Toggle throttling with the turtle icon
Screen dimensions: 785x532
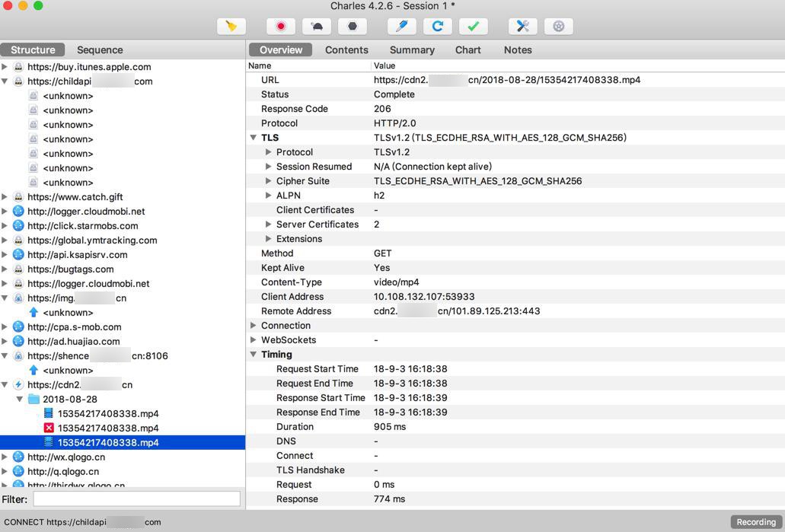click(317, 26)
